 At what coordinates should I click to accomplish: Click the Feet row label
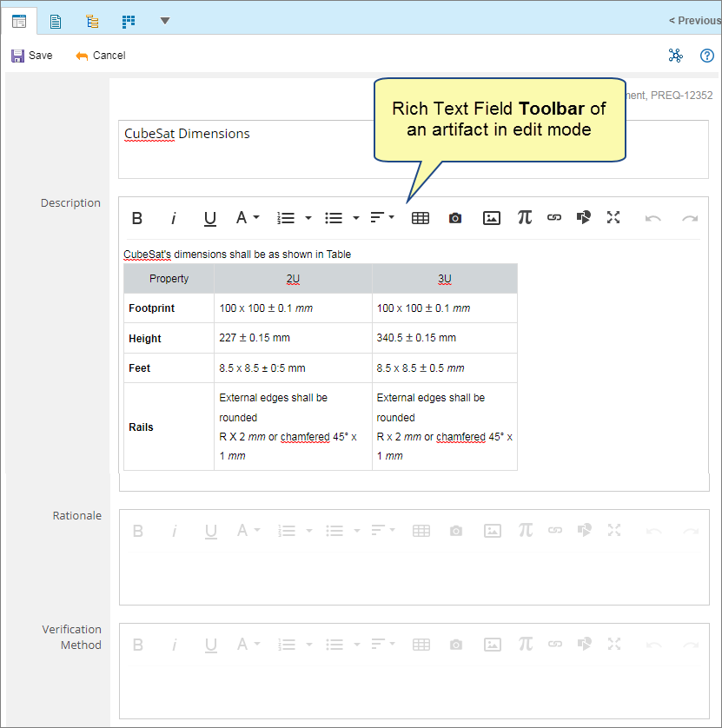[139, 368]
